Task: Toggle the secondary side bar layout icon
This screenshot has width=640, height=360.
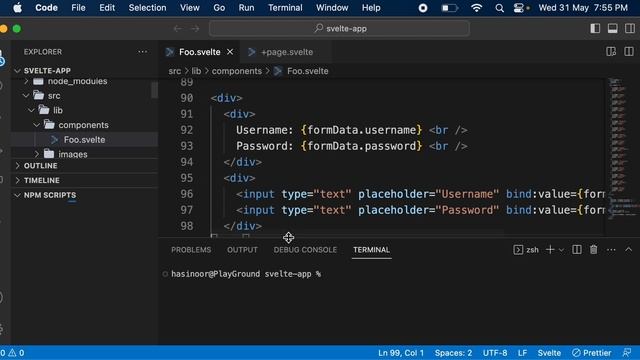Action: click(630, 28)
